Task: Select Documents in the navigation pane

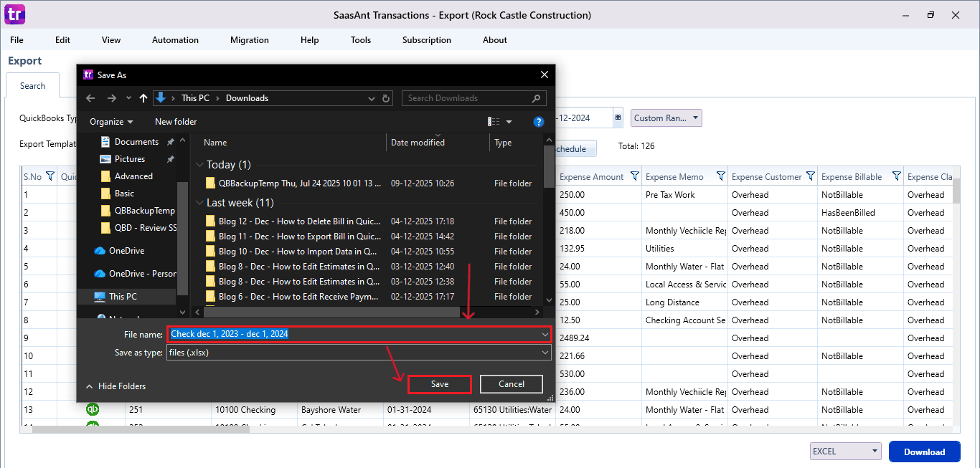Action: (136, 142)
